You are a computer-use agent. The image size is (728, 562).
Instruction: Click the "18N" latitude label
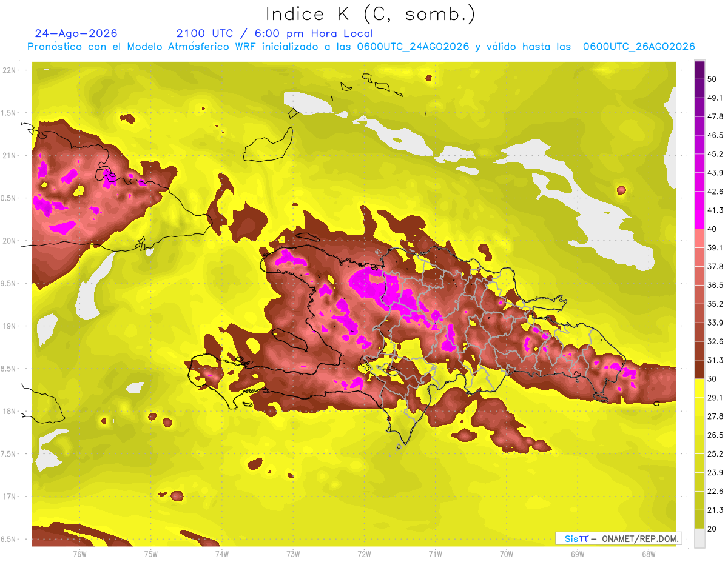click(10, 411)
